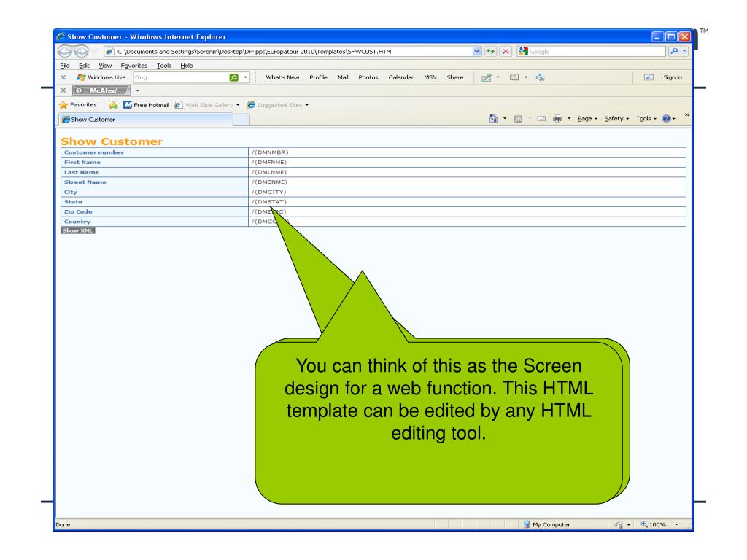
Task: Expand the Bing search options dropdown
Action: pos(245,77)
